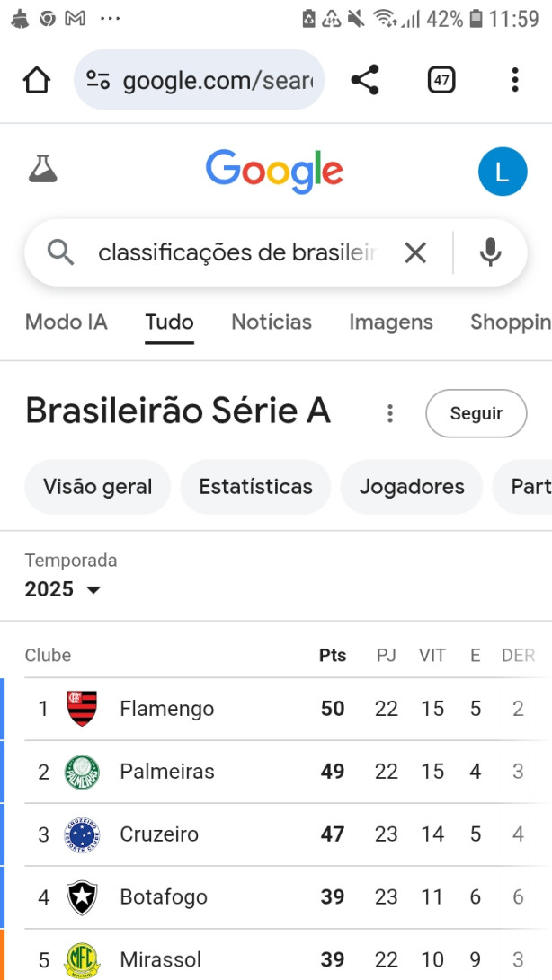Start voice search with microphone icon

point(490,252)
